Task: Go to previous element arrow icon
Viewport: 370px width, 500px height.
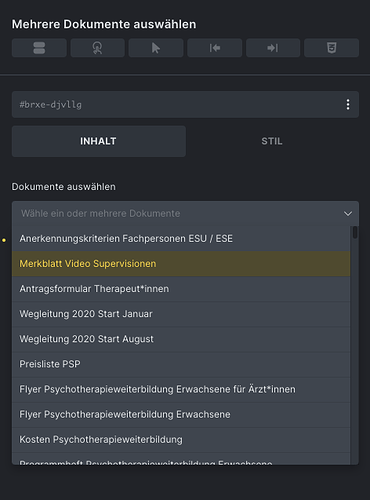Action: (x=214, y=48)
